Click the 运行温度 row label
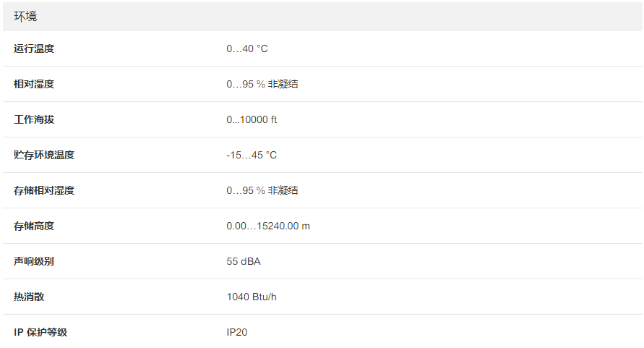 click(x=34, y=48)
